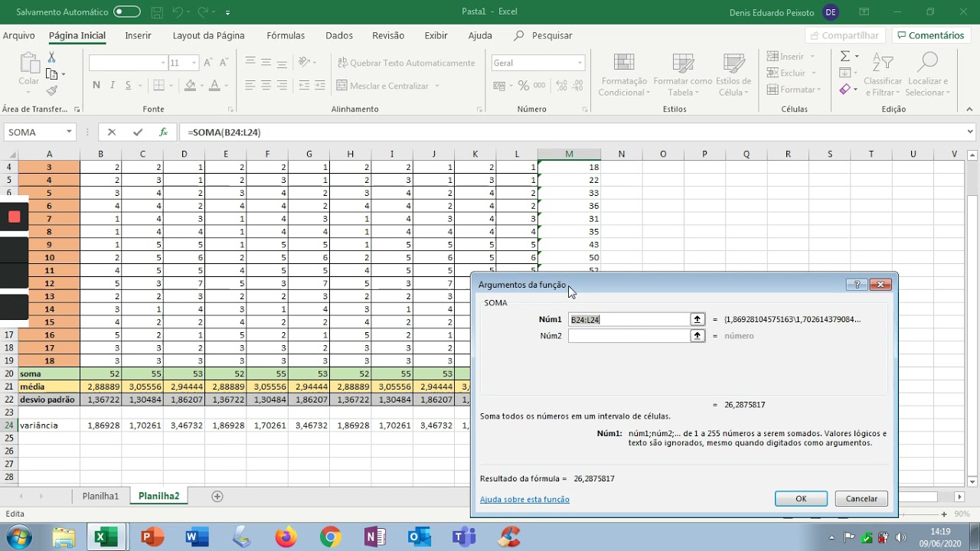Click the add new sheet plus icon
Screen dimensions: 980x551
coord(217,496)
